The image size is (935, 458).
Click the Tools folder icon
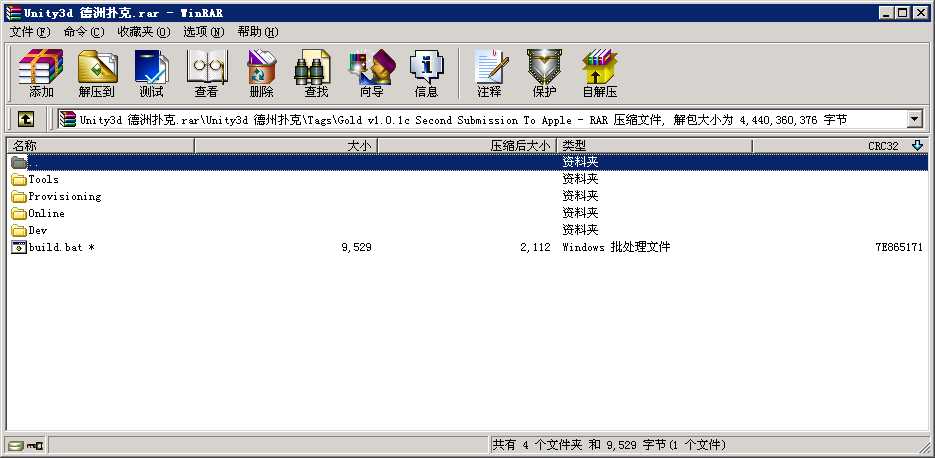19,180
